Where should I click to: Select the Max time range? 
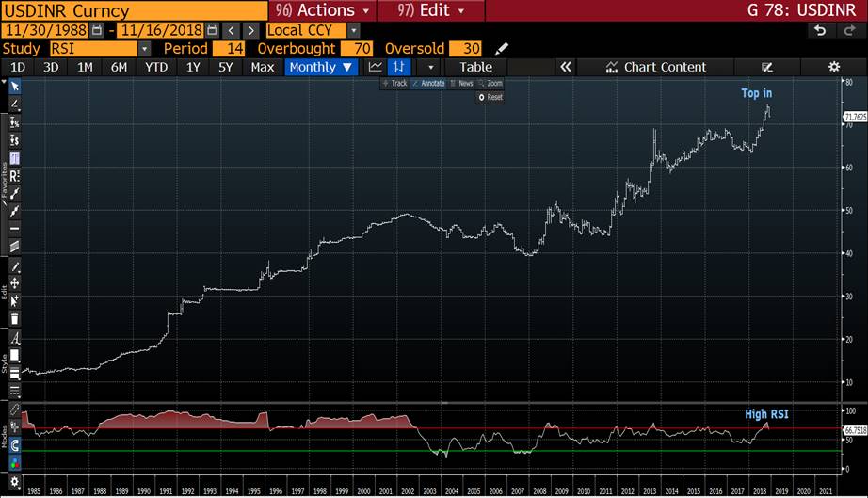pyautogui.click(x=263, y=67)
